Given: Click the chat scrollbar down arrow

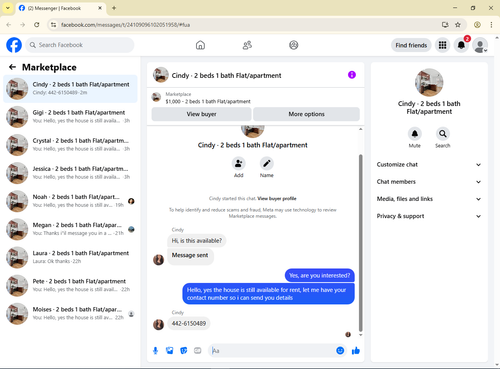Looking at the screenshot, I should tap(360, 335).
